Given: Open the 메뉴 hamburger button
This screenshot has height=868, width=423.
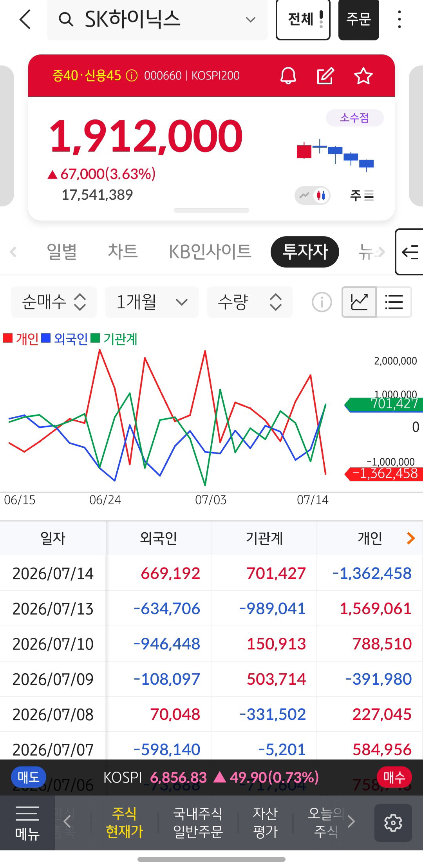Looking at the screenshot, I should tap(27, 823).
